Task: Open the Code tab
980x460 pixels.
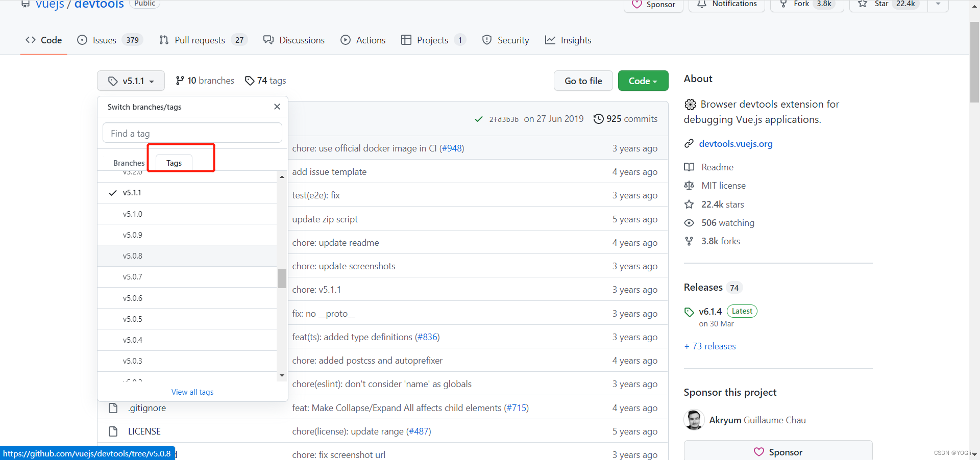Action: [x=44, y=40]
